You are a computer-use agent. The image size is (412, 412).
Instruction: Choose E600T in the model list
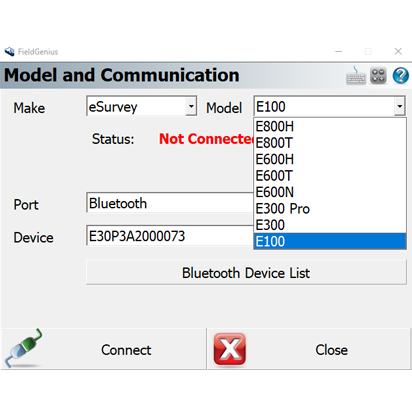[330, 176]
